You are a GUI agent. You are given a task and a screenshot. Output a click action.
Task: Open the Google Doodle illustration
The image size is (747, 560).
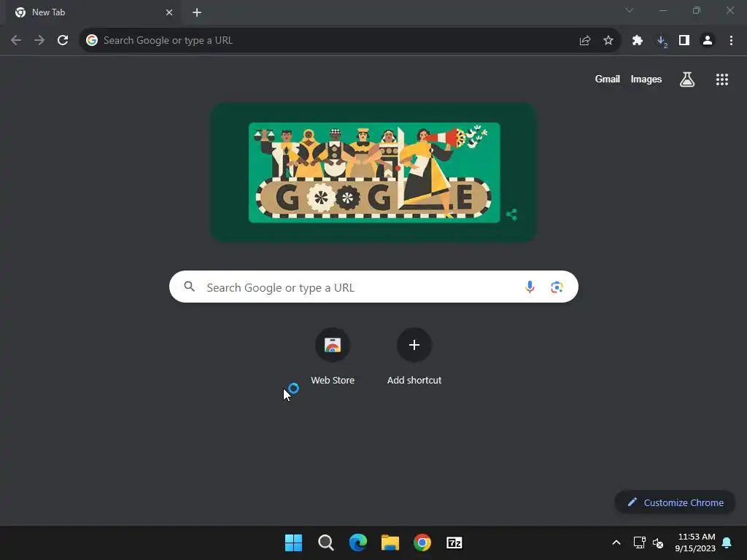(x=374, y=172)
